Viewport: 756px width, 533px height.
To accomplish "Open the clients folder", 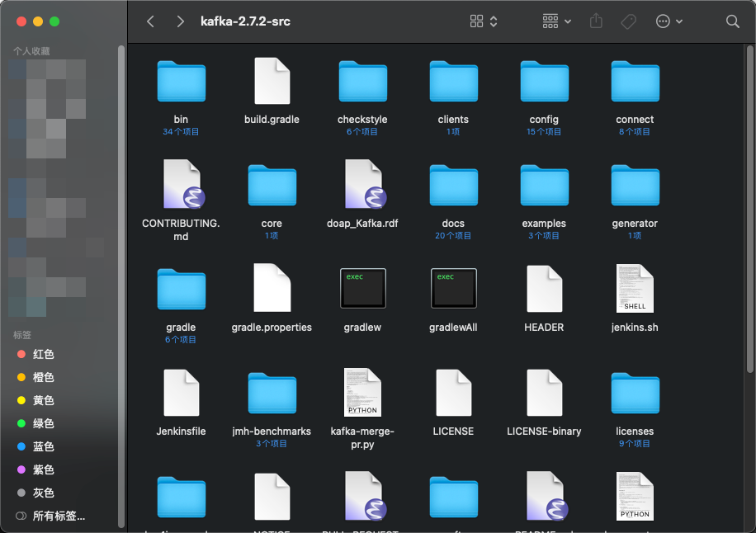I will [x=453, y=82].
